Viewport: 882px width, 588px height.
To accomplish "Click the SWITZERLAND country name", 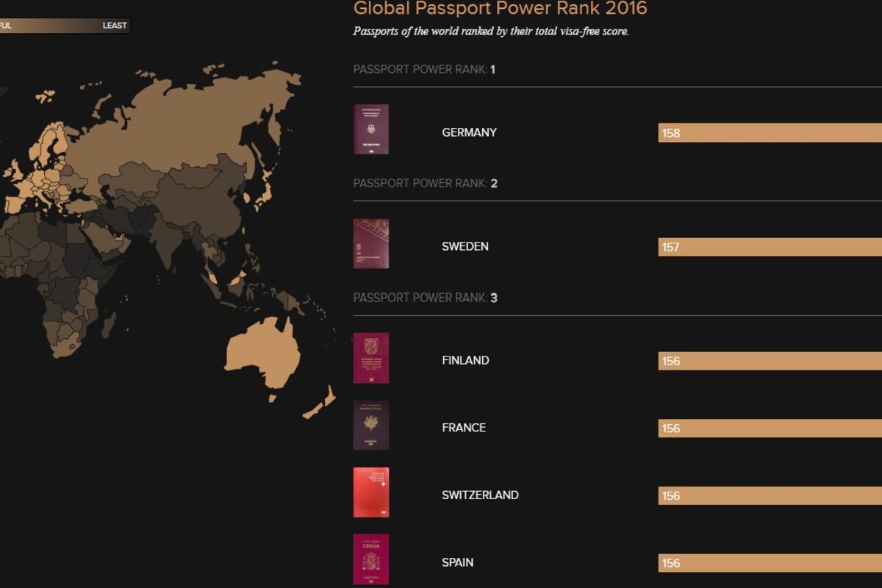I will pos(480,495).
